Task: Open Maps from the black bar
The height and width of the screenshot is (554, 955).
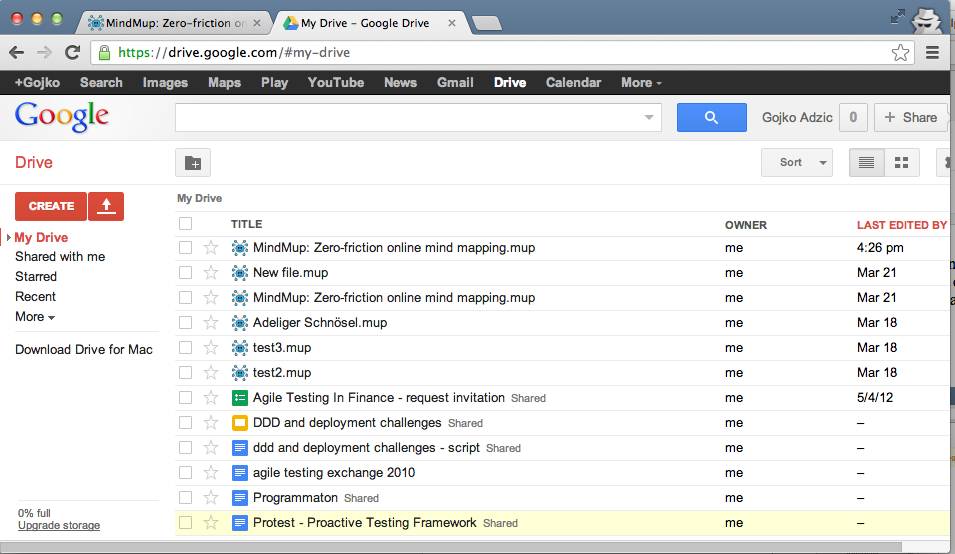Action: [x=225, y=83]
